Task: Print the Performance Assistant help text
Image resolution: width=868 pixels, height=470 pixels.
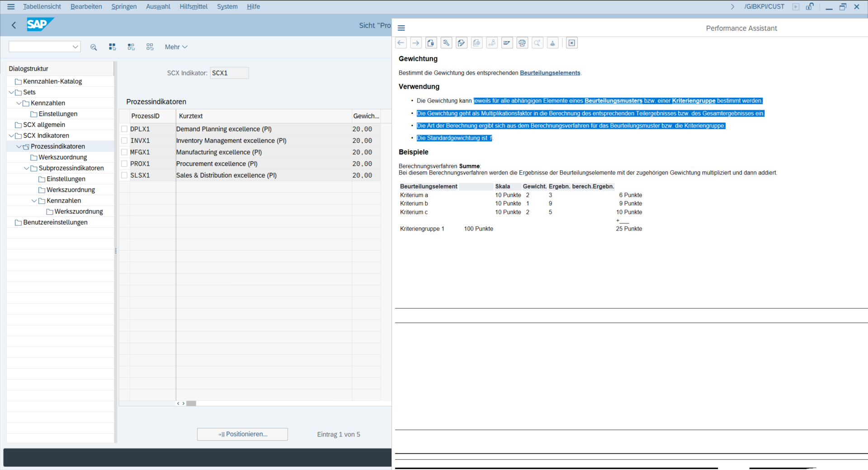Action: coord(522,43)
